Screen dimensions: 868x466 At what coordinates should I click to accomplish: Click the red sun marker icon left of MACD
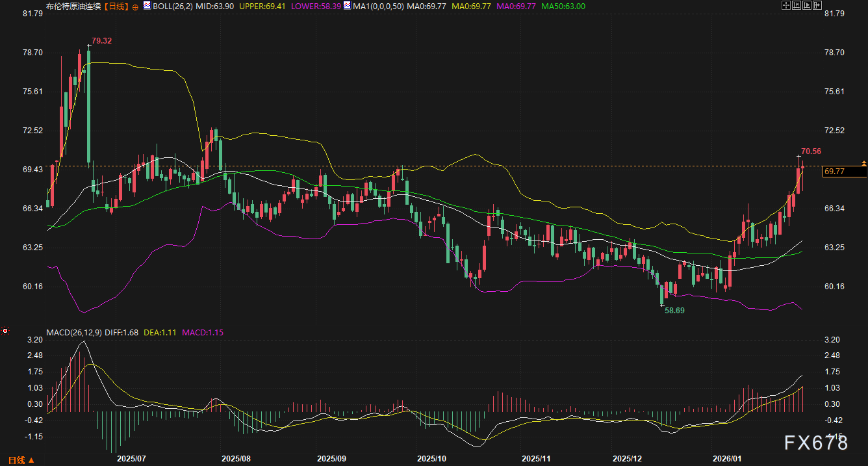pyautogui.click(x=5, y=331)
